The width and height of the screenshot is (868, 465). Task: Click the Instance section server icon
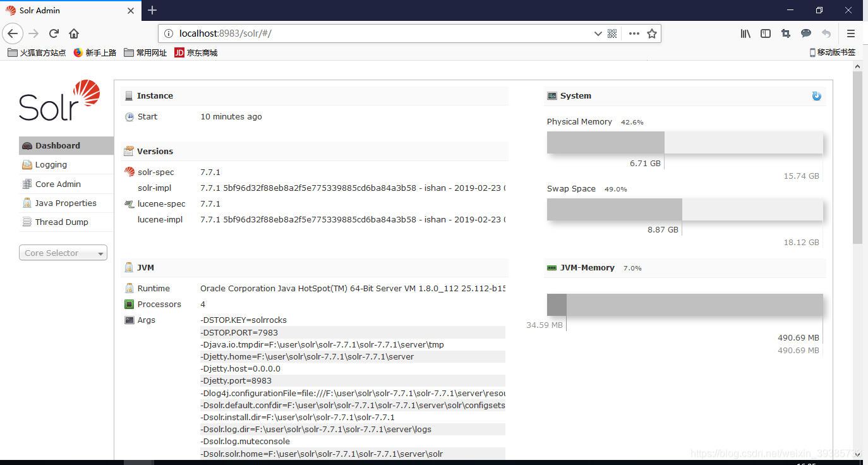(x=129, y=96)
